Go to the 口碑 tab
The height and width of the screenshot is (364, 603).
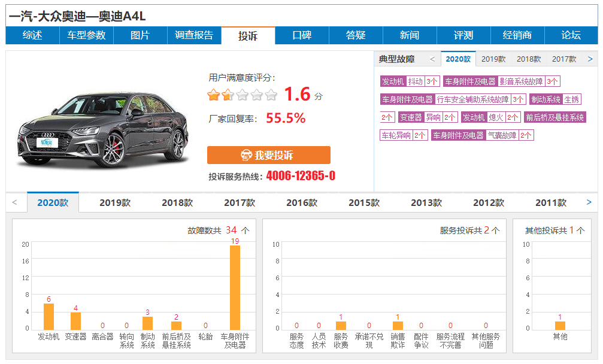[302, 35]
